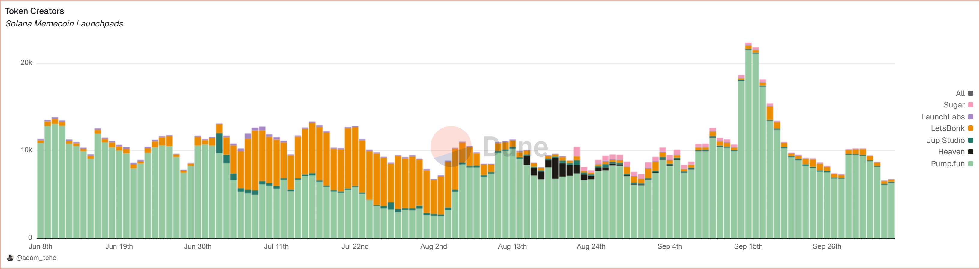Click the Aug 2nd axis label
The image size is (980, 269).
(x=433, y=246)
